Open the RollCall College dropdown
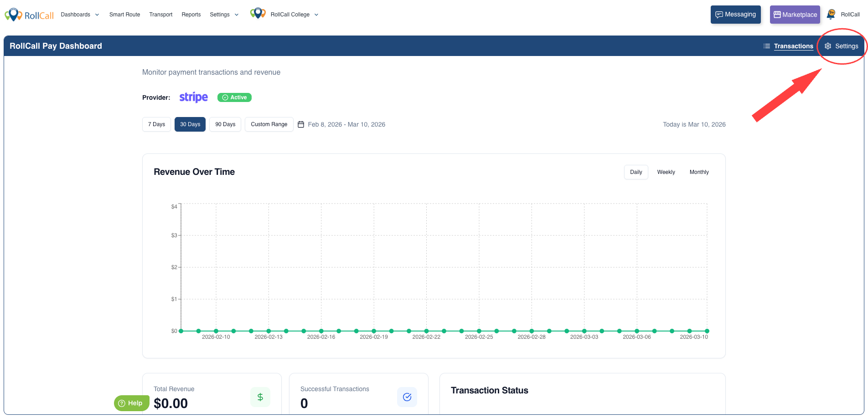The width and height of the screenshot is (868, 418). click(294, 15)
